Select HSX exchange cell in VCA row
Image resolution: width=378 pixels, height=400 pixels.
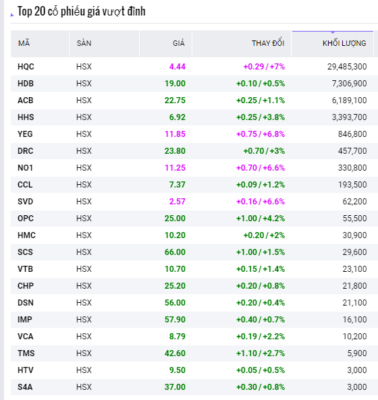84,336
